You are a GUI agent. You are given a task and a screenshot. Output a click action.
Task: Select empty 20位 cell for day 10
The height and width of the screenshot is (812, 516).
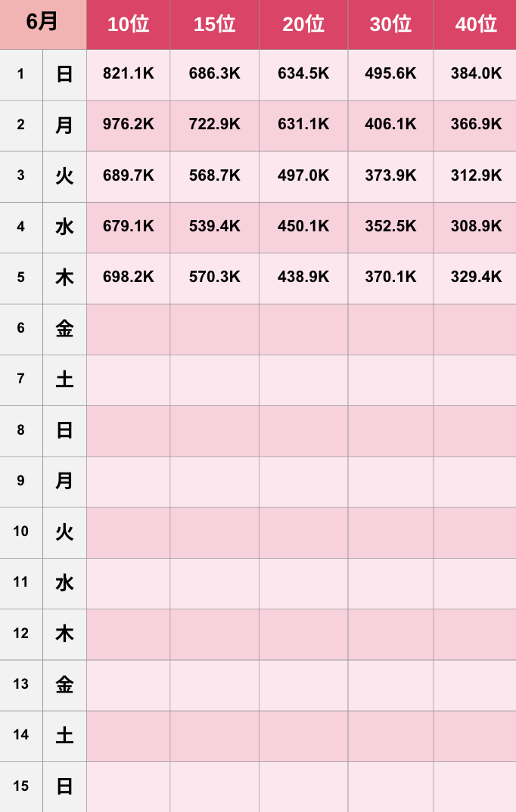303,532
